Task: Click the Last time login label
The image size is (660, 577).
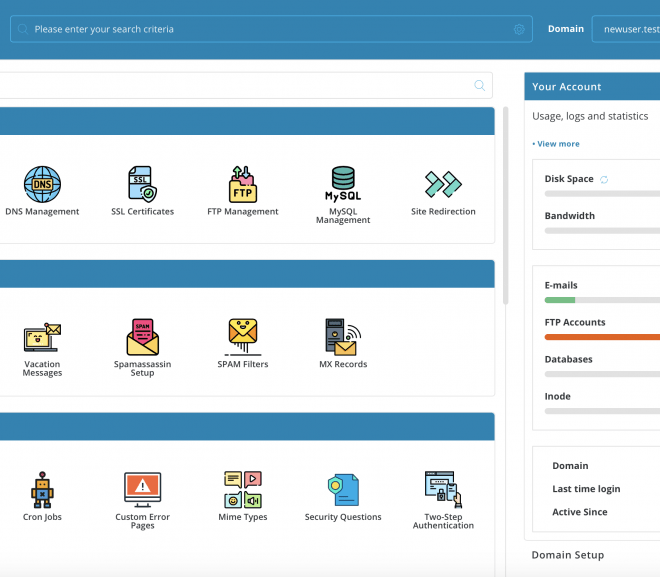Action: (x=586, y=489)
